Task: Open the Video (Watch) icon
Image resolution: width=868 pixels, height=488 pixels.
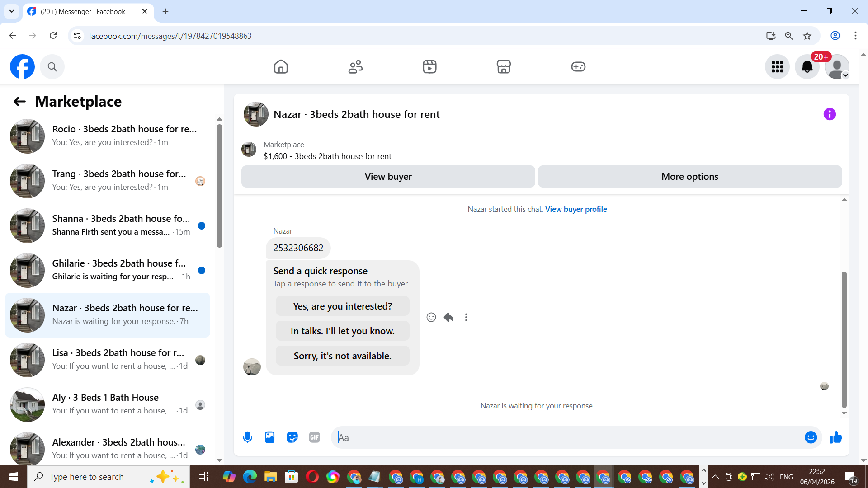Action: (429, 67)
